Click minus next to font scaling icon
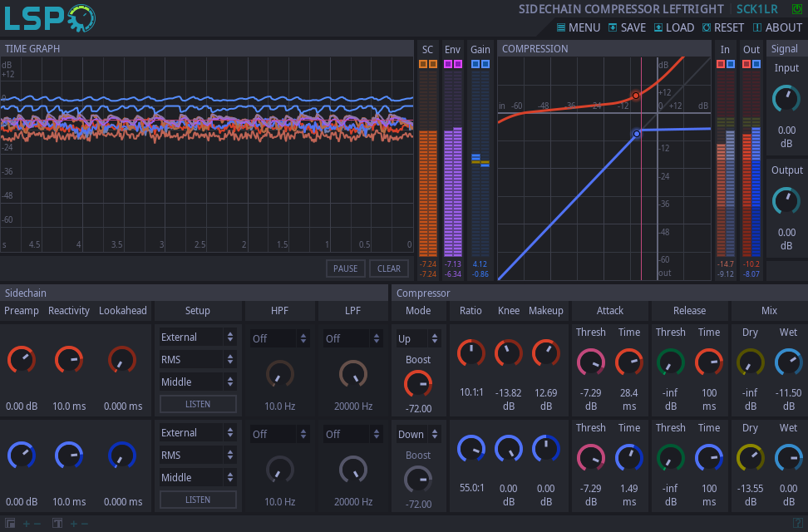 [85, 524]
